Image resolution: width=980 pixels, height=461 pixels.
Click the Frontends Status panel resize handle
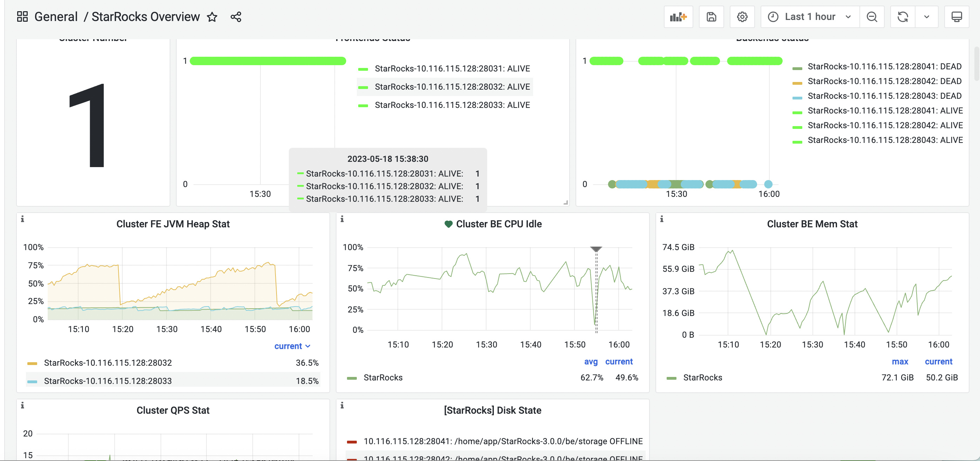click(566, 203)
